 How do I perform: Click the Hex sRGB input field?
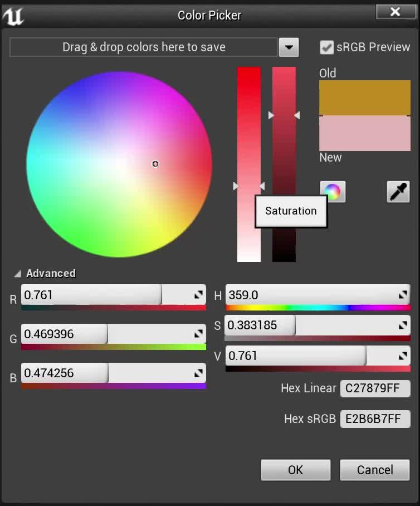click(375, 419)
